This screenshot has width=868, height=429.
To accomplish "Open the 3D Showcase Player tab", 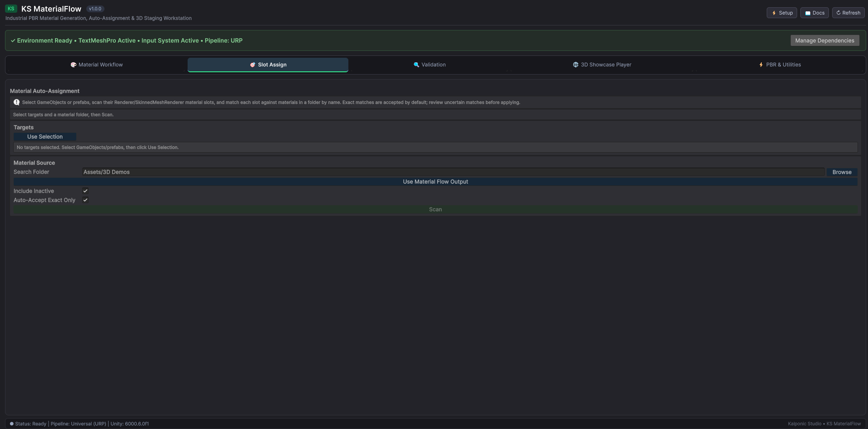I will click(602, 65).
